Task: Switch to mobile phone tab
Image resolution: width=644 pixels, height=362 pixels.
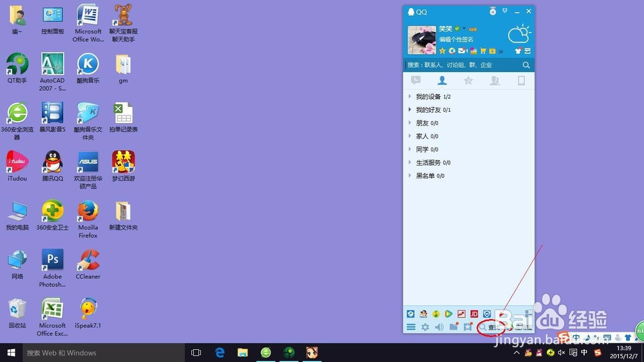Action: [521, 81]
